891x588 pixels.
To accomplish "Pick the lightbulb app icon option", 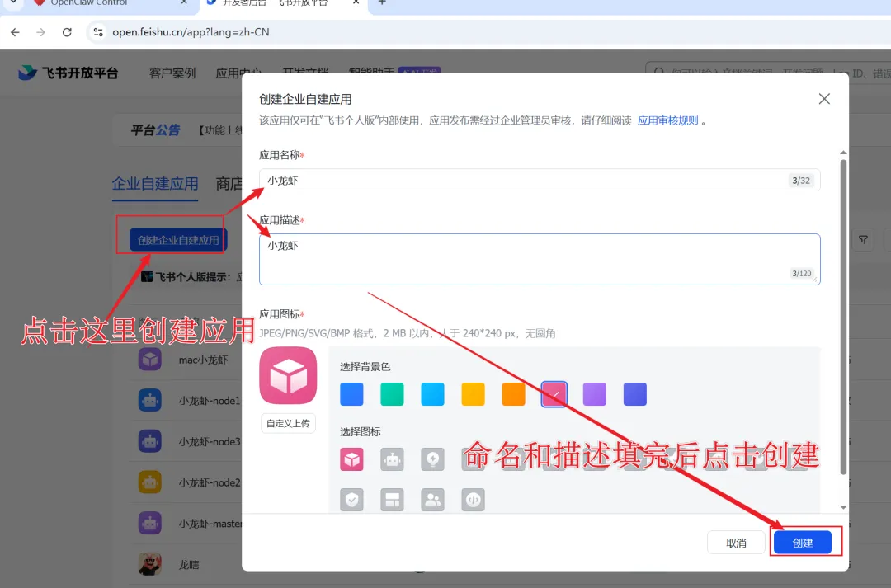I will (x=432, y=459).
